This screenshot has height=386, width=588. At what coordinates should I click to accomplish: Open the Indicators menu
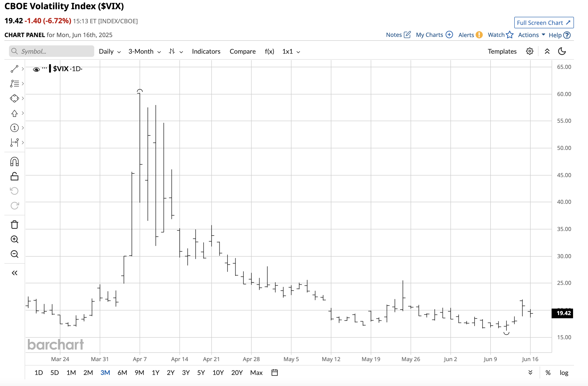click(206, 51)
